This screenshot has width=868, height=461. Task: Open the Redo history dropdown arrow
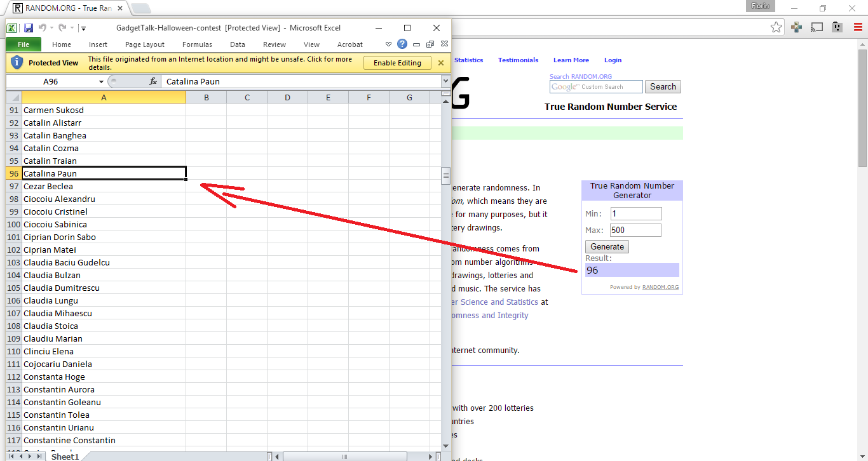[72, 28]
